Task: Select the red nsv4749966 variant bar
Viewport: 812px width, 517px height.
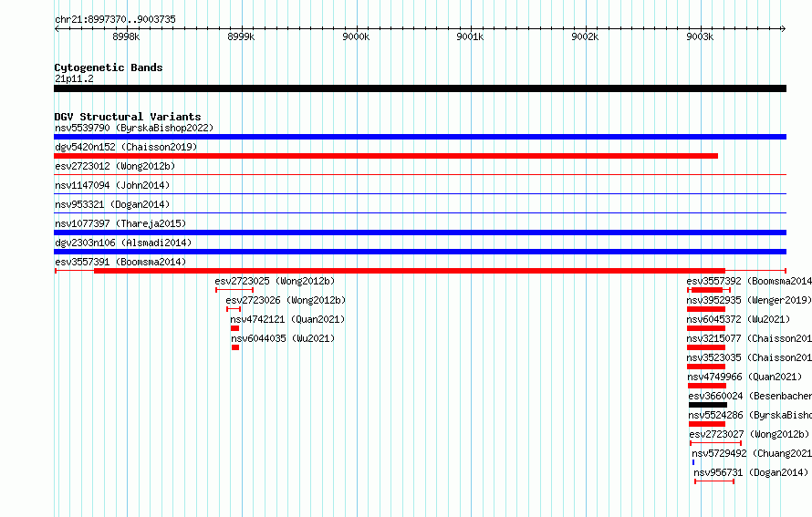Action: click(x=707, y=386)
